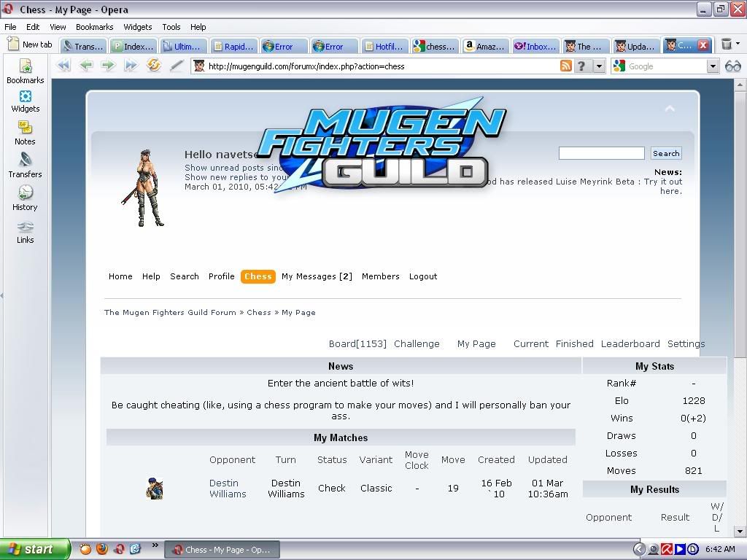Click the Reload page toolbar icon
747x560 pixels.
point(153,66)
